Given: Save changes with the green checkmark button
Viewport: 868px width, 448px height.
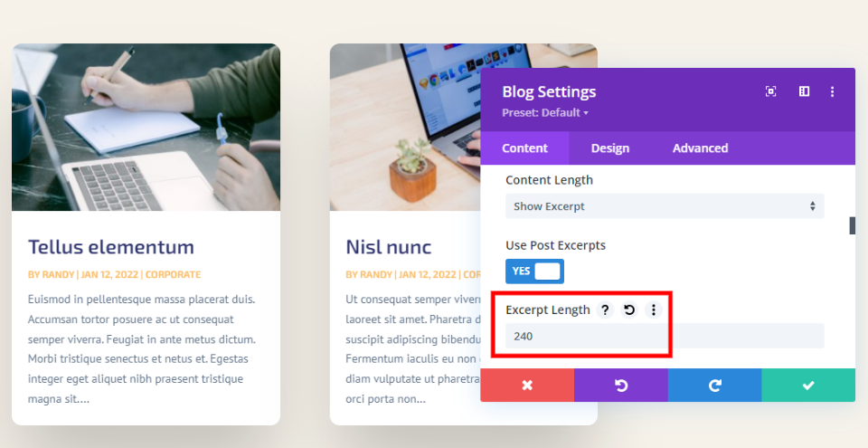Looking at the screenshot, I should tap(808, 385).
